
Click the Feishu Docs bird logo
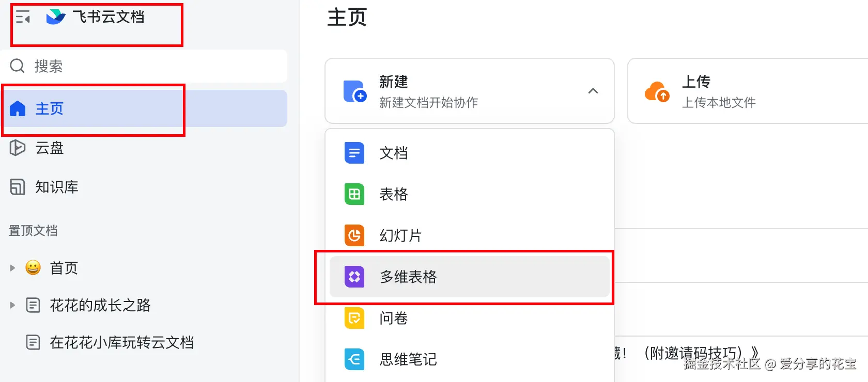pyautogui.click(x=56, y=17)
